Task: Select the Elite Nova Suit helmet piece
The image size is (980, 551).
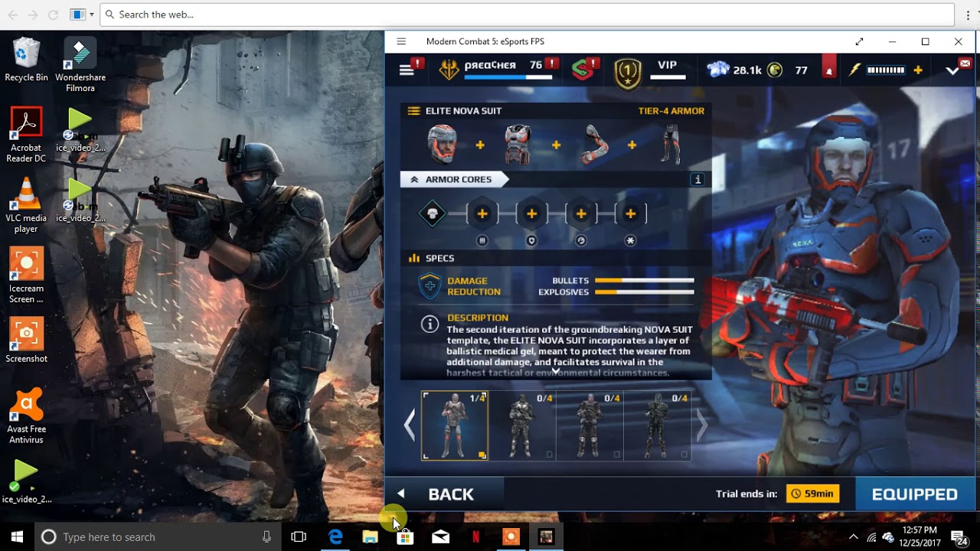Action: [x=442, y=144]
